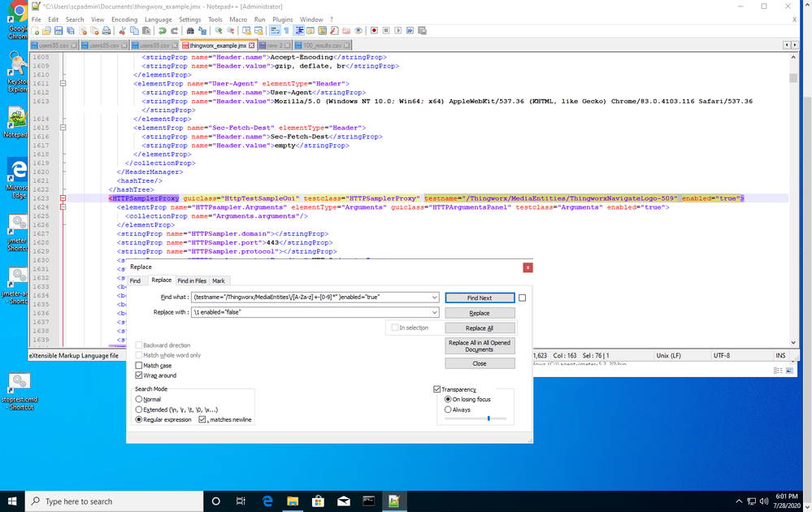
Task: Click the Zoom Out toolbar icon
Action: [231, 31]
